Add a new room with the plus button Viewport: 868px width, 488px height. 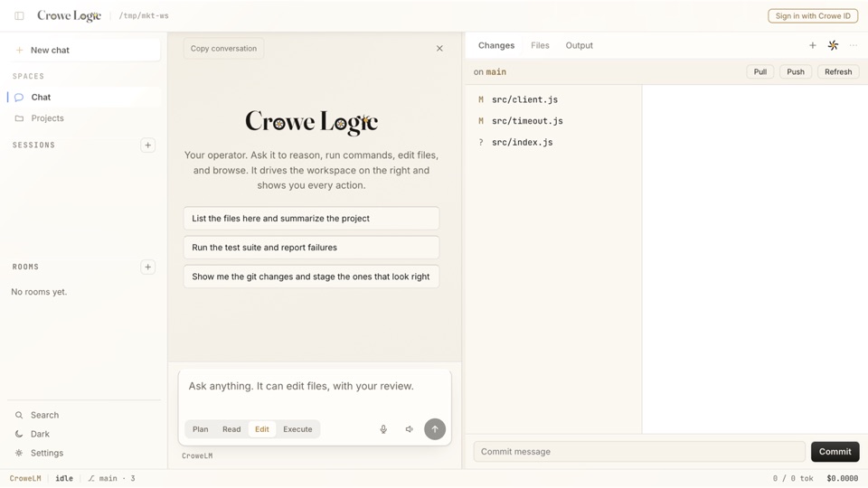coord(147,267)
